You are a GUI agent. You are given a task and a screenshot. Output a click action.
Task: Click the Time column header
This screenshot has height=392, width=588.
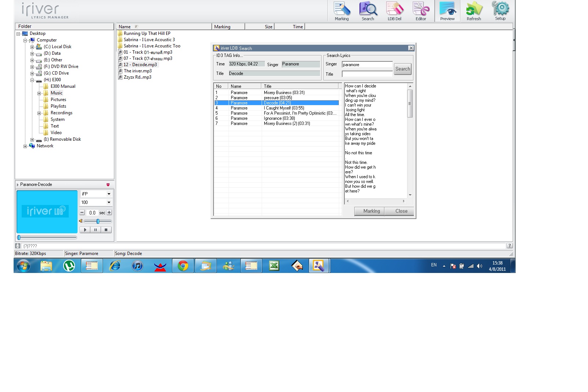pyautogui.click(x=290, y=26)
